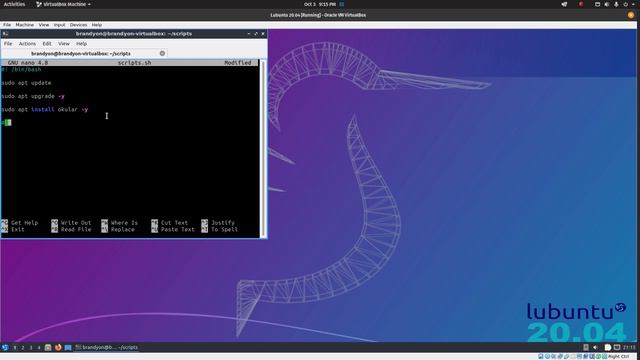Image resolution: width=640 pixels, height=360 pixels.
Task: Open the VirtualBox Machine menu
Action: (24, 25)
